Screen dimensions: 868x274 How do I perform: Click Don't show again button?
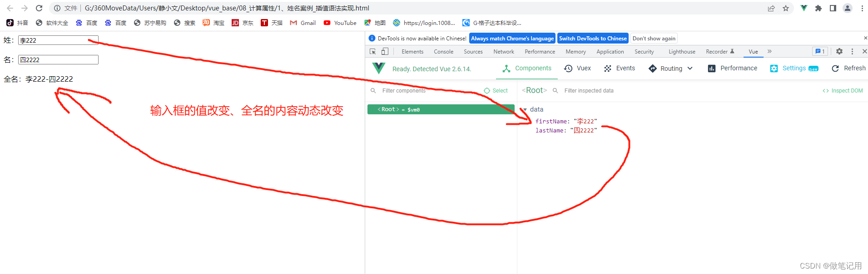[654, 39]
